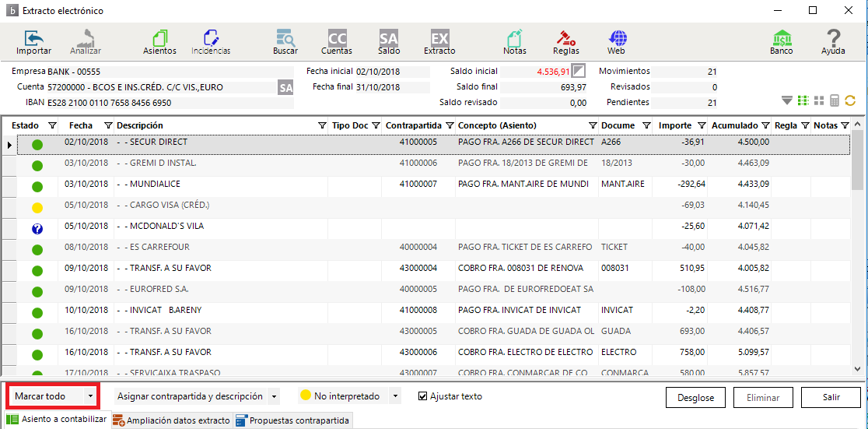Click the Desglose button

pyautogui.click(x=696, y=397)
